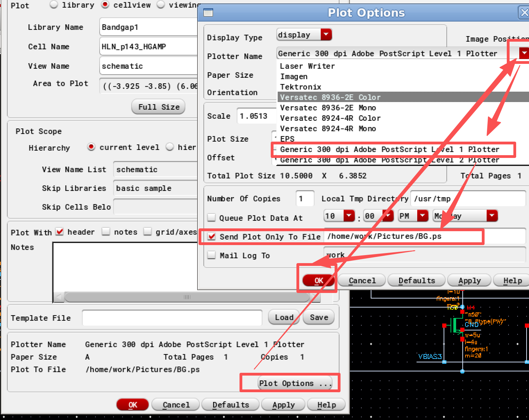Click the Number Of Copies field
Viewport: 529px width, 420px height.
tap(305, 199)
